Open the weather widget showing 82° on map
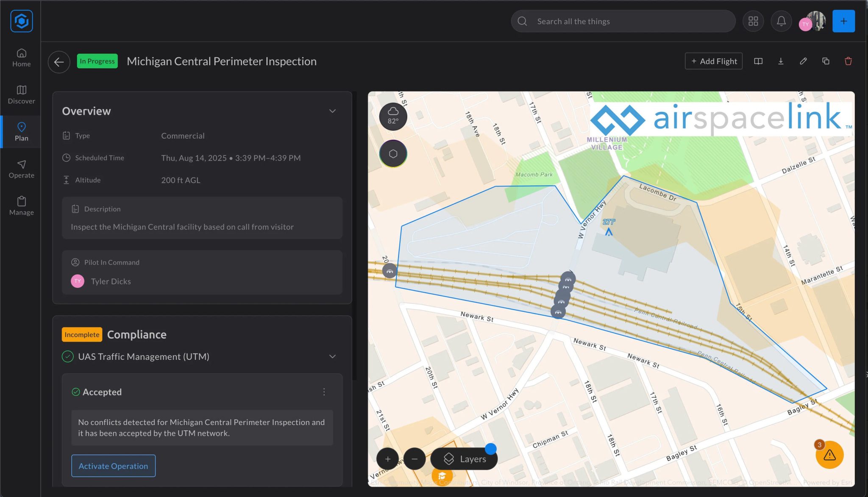Image resolution: width=868 pixels, height=497 pixels. click(393, 116)
